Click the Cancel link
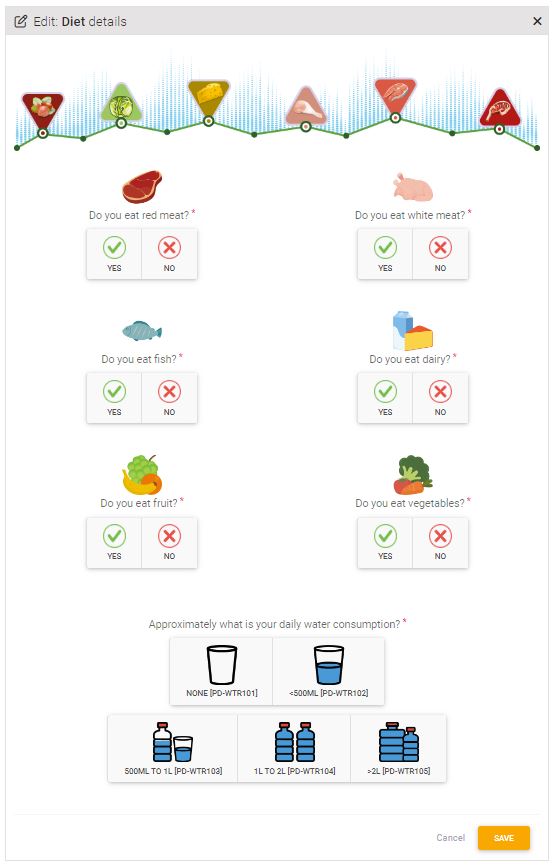Image resolution: width=554 pixels, height=866 pixels. click(x=451, y=838)
